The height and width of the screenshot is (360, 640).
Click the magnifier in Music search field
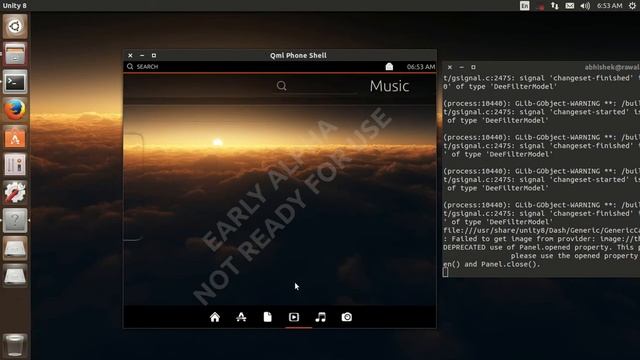pos(282,86)
